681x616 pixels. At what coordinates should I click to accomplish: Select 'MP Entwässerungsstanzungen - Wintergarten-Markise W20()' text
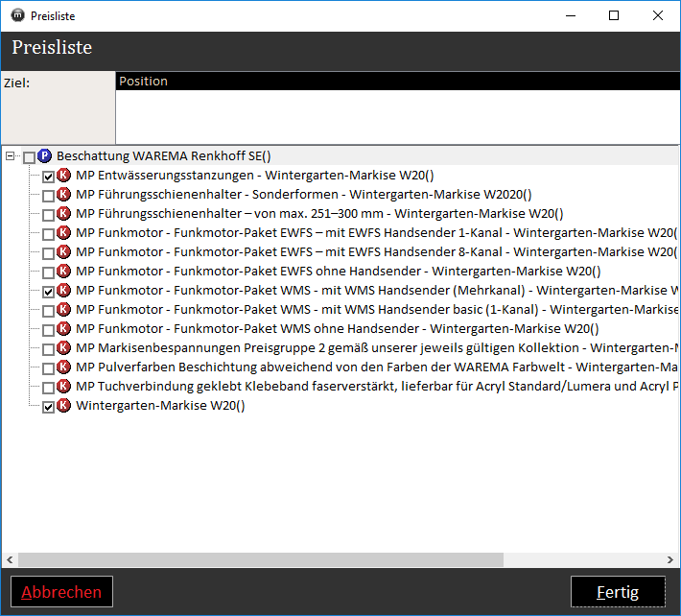(x=255, y=175)
